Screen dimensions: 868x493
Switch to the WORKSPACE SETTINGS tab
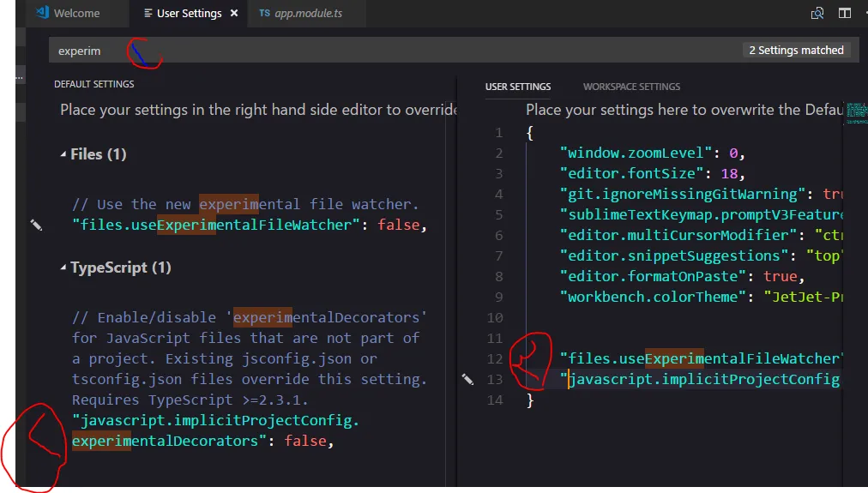point(631,87)
